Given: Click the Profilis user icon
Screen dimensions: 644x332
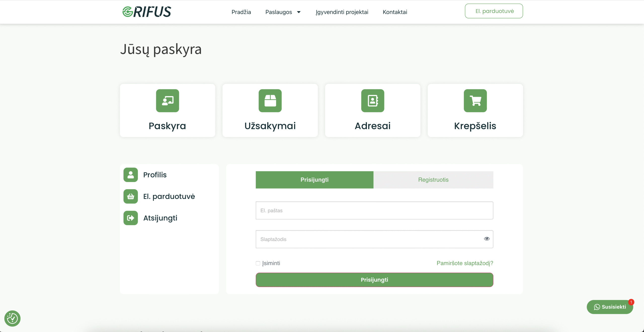Looking at the screenshot, I should (131, 175).
